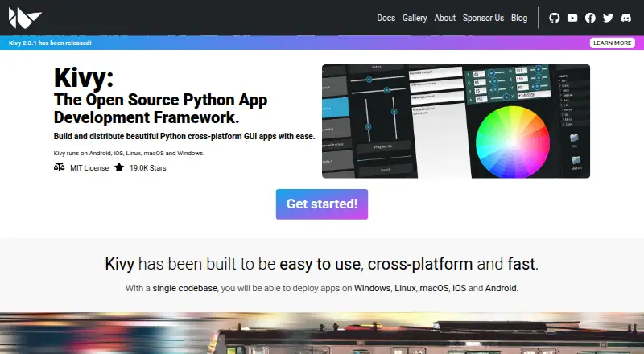Click 'Build and distribute beautiful Python' tagline
The width and height of the screenshot is (644, 354).
pyautogui.click(x=184, y=136)
